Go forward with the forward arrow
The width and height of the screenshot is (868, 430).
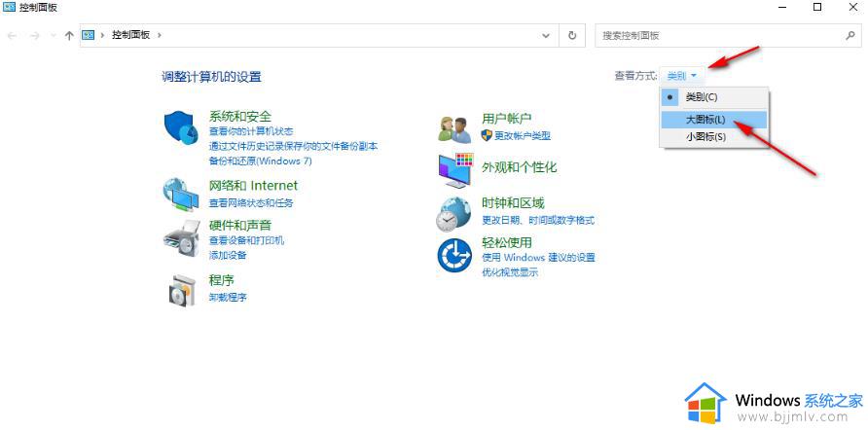tap(35, 35)
